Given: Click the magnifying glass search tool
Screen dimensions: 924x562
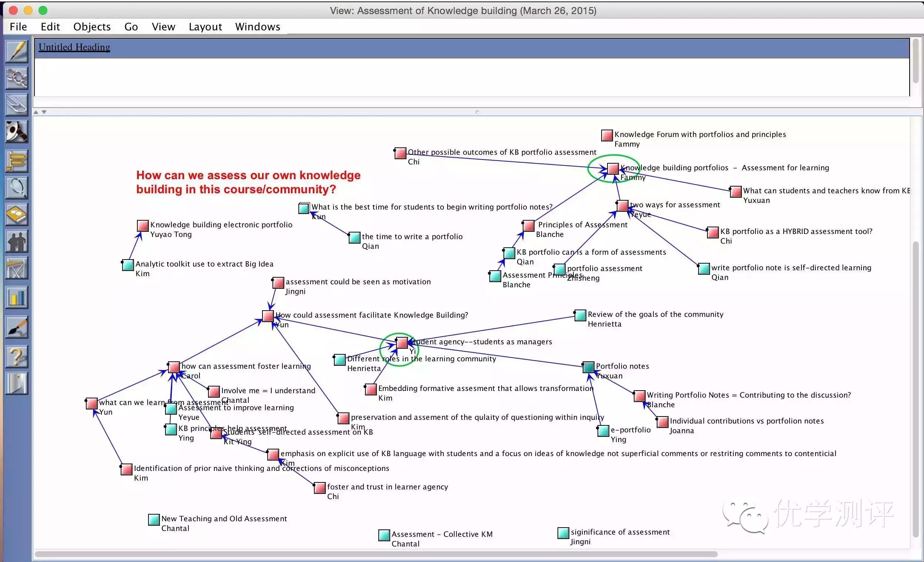Looking at the screenshot, I should click(17, 187).
